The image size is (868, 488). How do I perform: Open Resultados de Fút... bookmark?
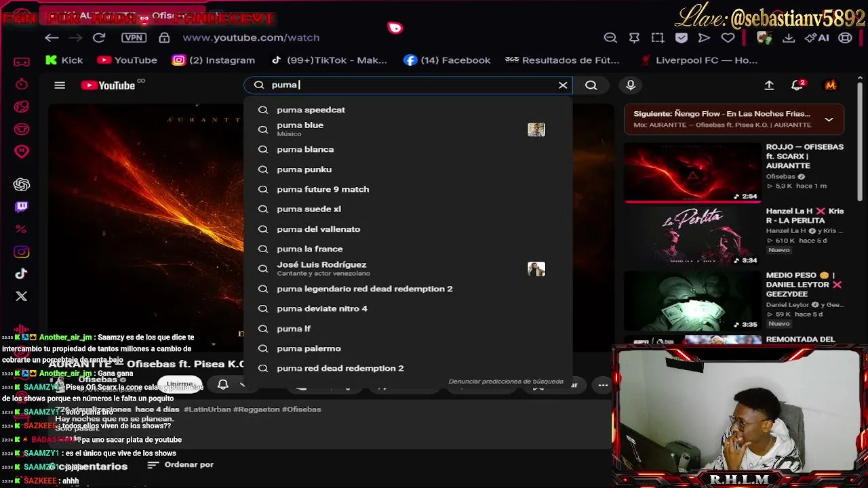562,60
